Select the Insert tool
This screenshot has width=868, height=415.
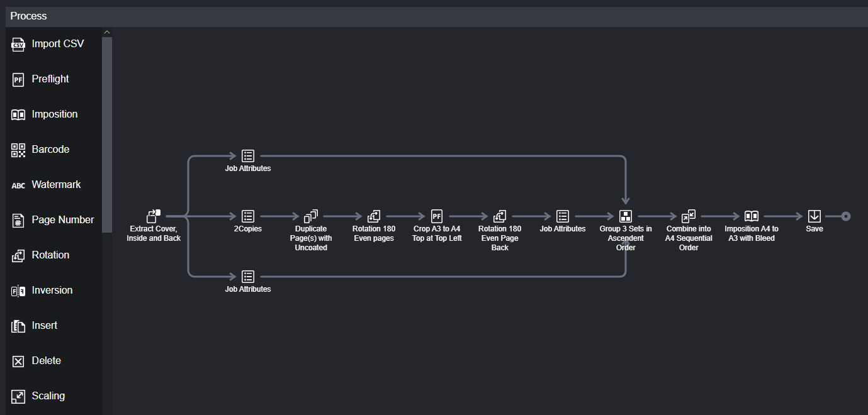[x=45, y=325]
